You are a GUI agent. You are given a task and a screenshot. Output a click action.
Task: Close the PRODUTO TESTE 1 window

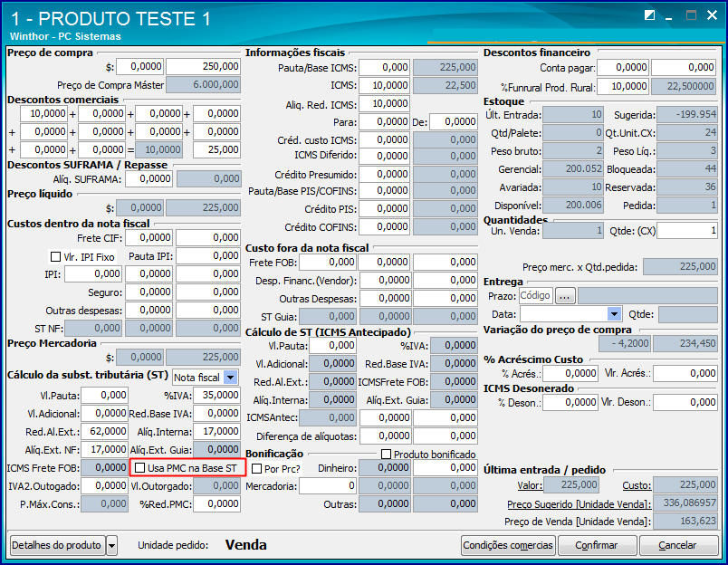click(713, 15)
